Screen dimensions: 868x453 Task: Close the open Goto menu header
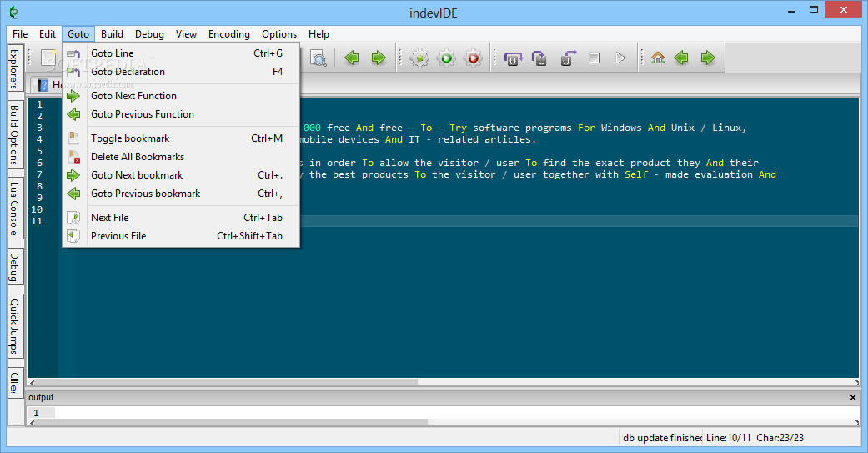(x=78, y=33)
